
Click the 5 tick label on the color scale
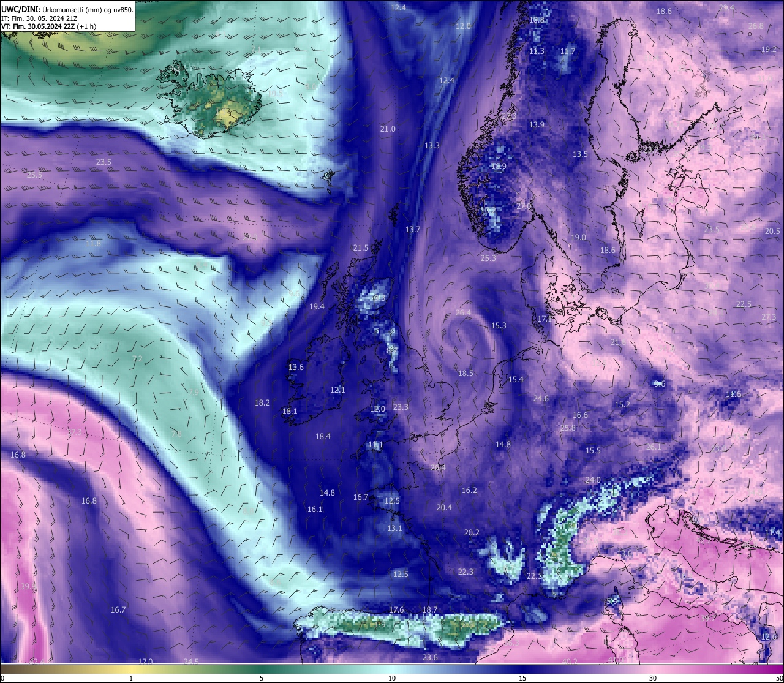pyautogui.click(x=262, y=678)
